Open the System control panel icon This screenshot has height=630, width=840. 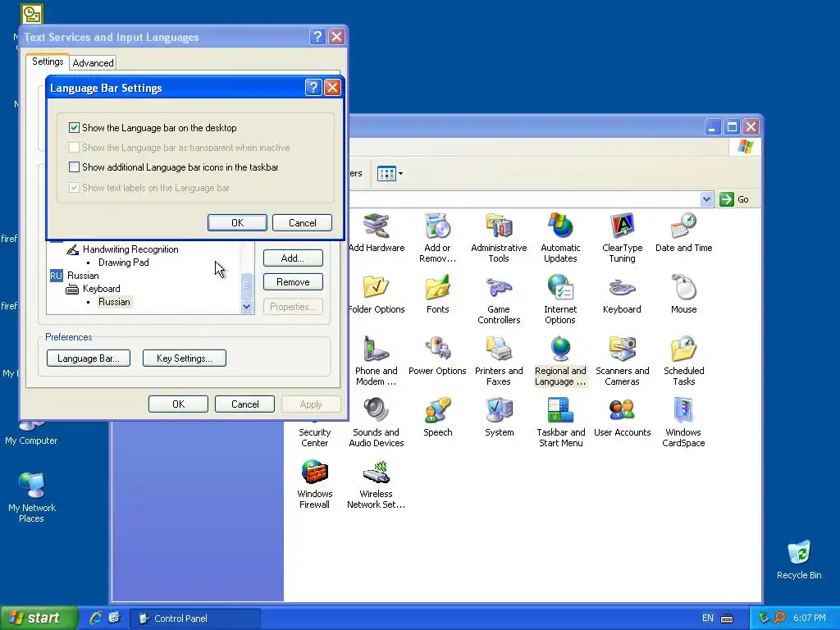click(499, 418)
